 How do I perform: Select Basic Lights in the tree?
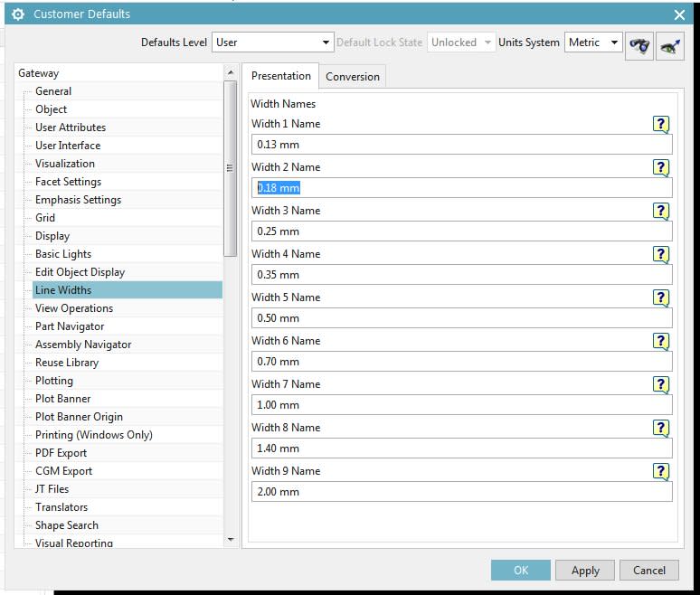[63, 254]
